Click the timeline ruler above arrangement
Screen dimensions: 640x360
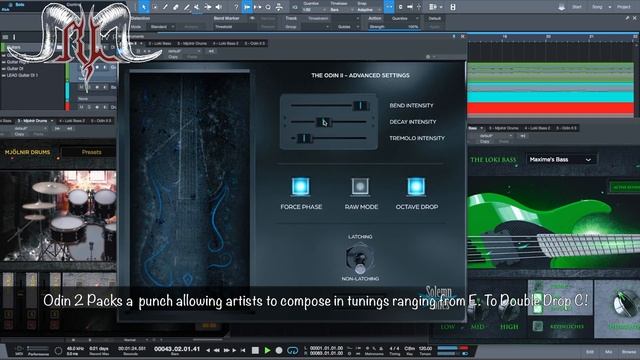[553, 37]
